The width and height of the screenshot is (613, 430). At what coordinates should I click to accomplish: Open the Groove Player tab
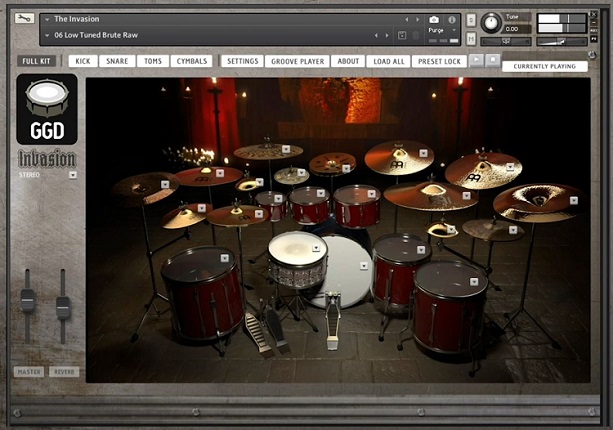click(x=298, y=61)
